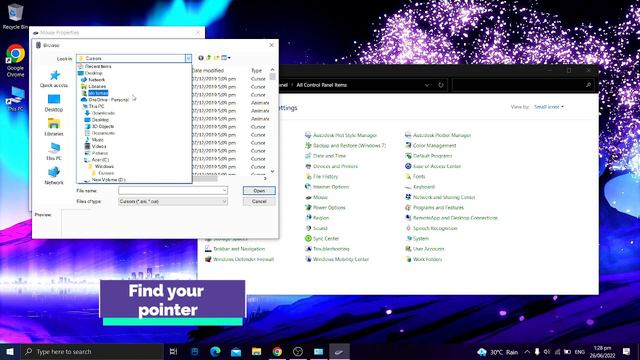This screenshot has height=360, width=640.
Task: Click the Open button in Browse
Action: (x=259, y=191)
